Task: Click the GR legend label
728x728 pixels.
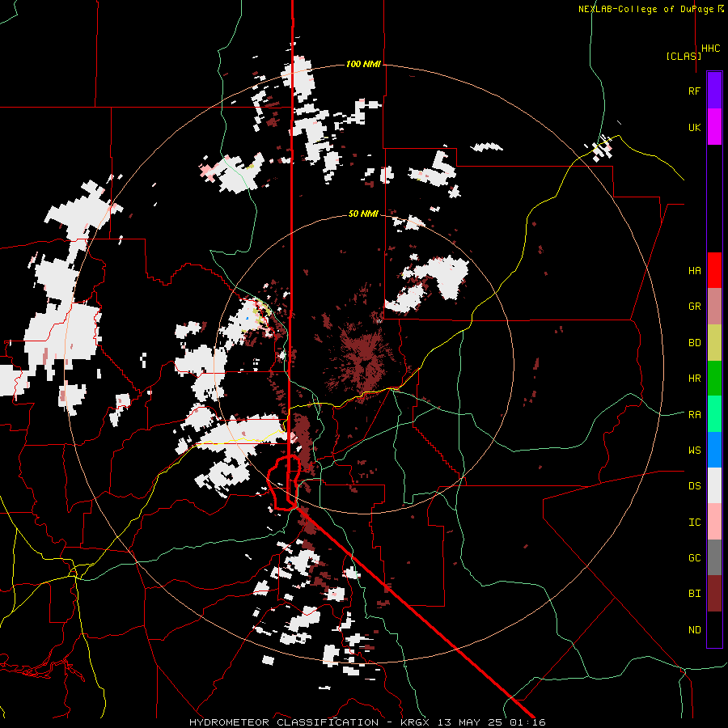Action: pos(694,307)
